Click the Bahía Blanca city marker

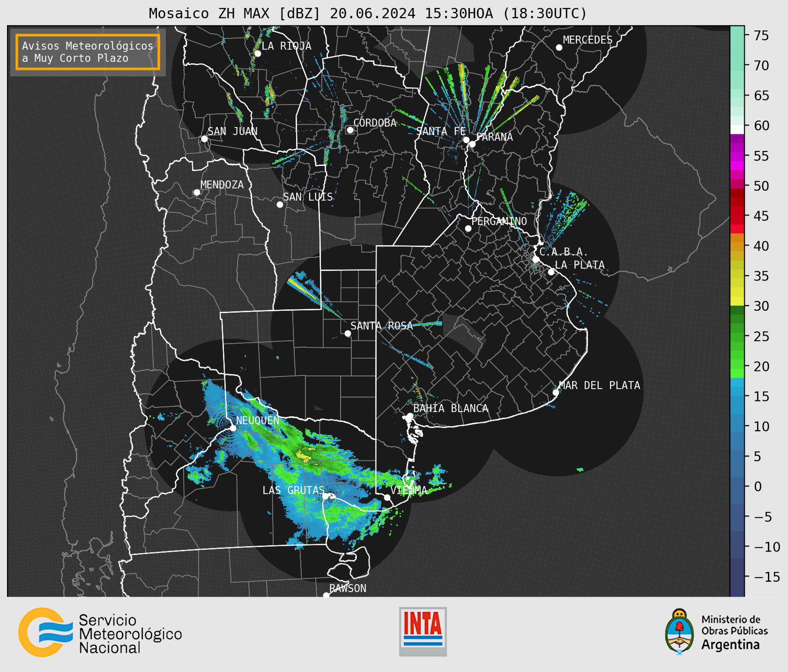410,416
